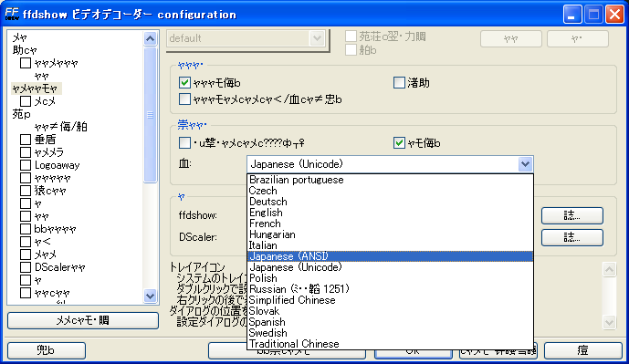Select Italian from the list

coord(390,245)
